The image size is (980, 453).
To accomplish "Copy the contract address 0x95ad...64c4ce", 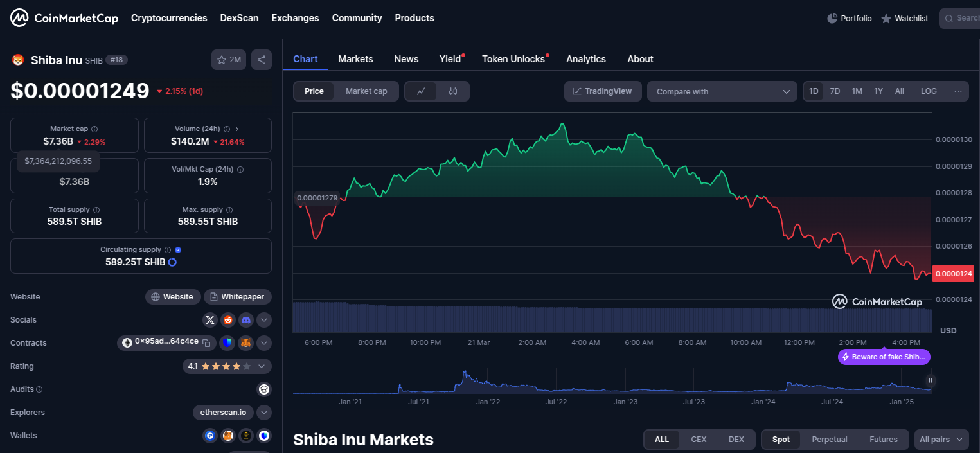I will [206, 343].
